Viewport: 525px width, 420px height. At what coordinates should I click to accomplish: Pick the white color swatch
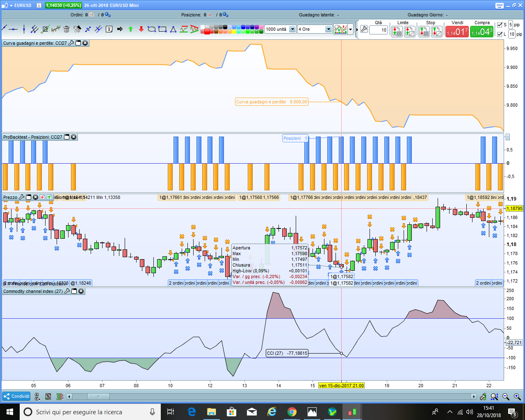(203, 27)
